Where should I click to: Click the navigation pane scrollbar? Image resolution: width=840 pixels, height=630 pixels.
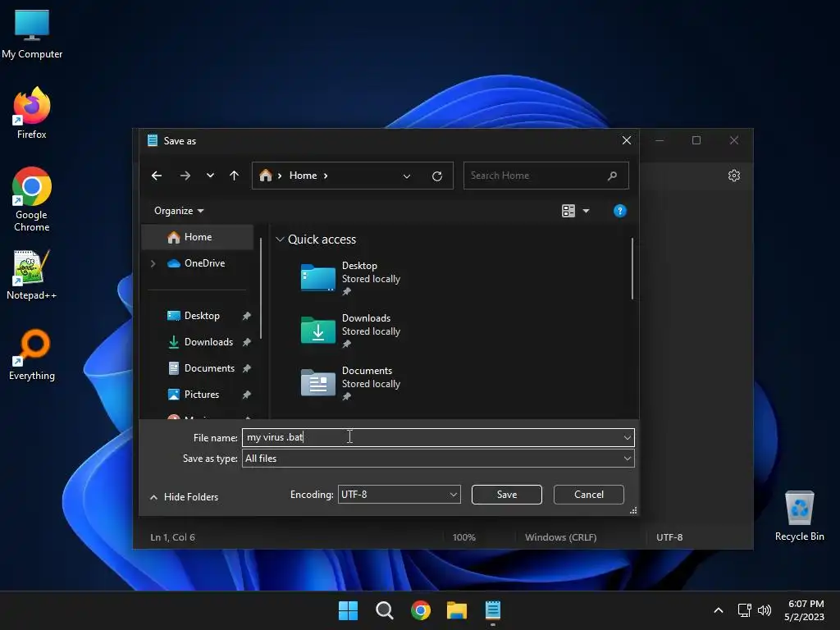[x=261, y=288]
